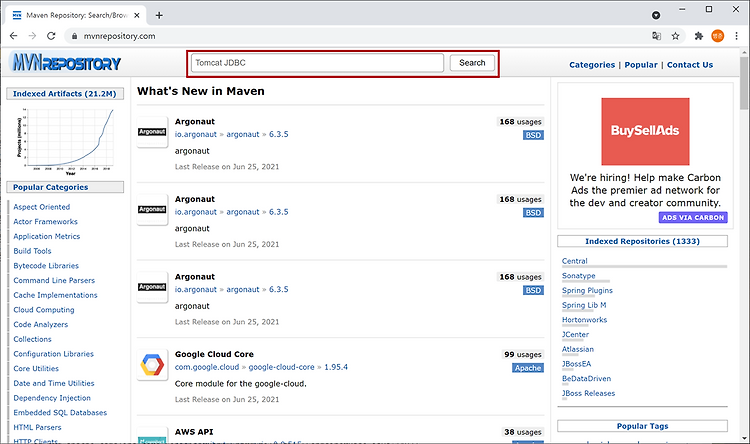Open JBoss Releases repository link

coord(588,393)
